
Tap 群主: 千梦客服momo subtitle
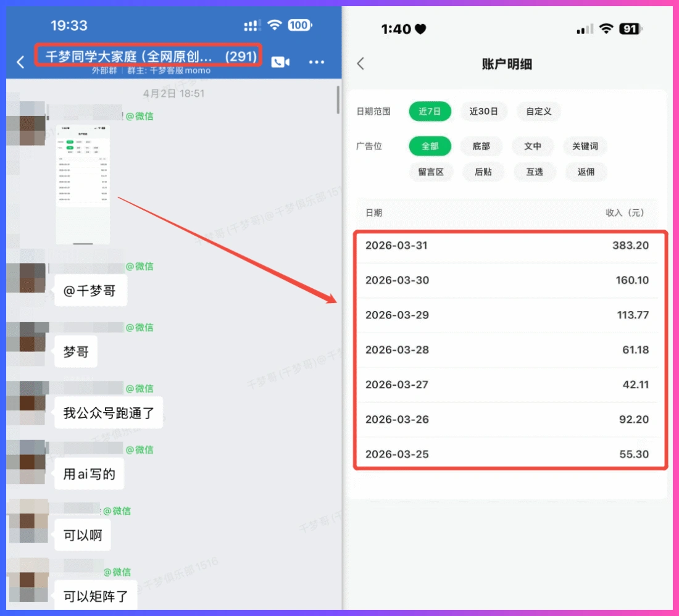(169, 70)
